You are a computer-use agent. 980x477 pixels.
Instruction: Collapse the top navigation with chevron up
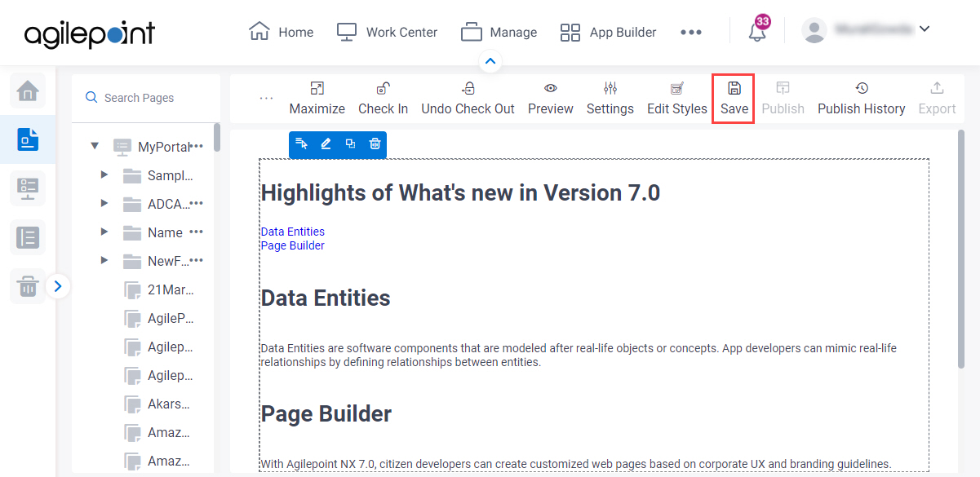(x=490, y=61)
